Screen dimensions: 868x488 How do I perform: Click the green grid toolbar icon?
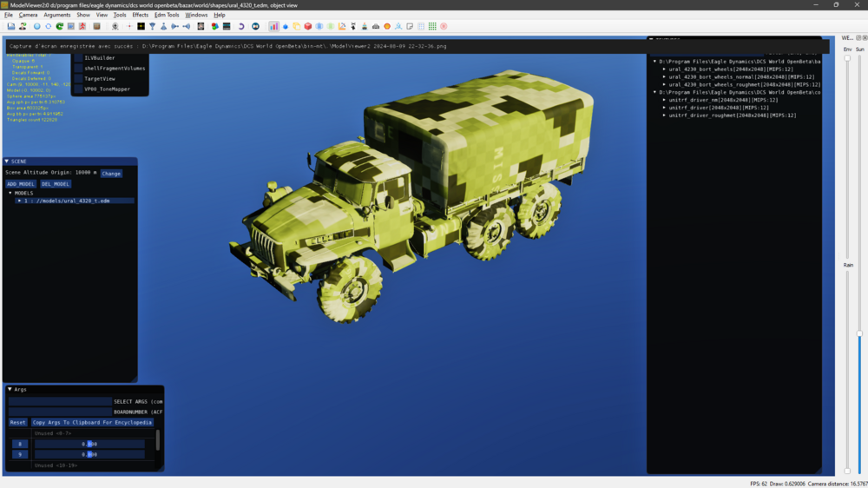432,26
